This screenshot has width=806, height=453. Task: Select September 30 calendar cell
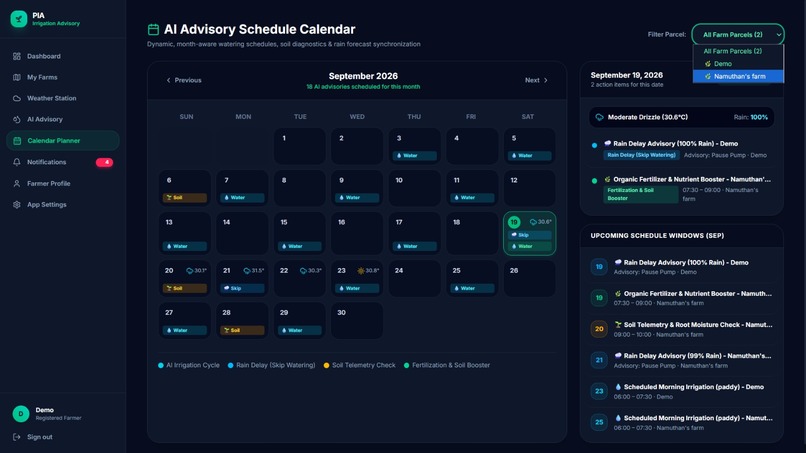point(357,321)
